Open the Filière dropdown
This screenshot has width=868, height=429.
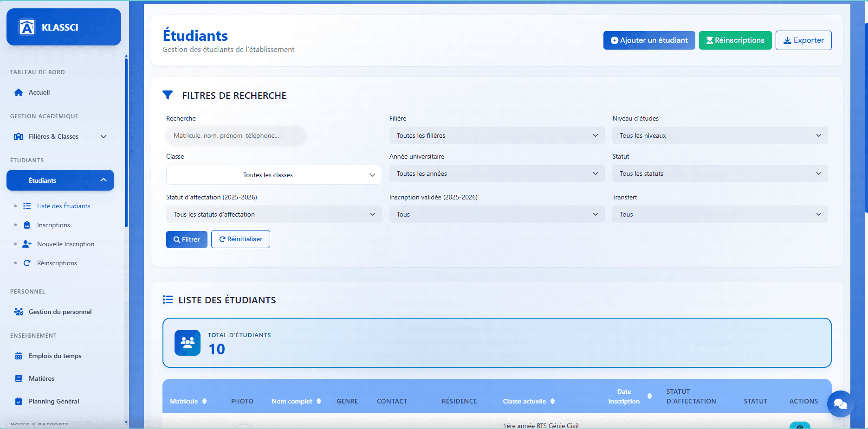click(x=496, y=135)
